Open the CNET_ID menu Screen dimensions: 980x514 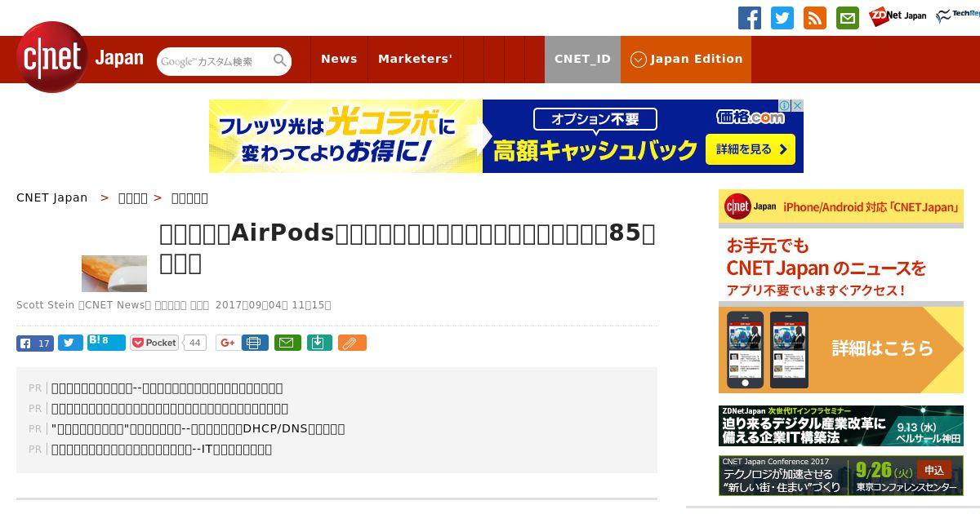click(x=582, y=60)
